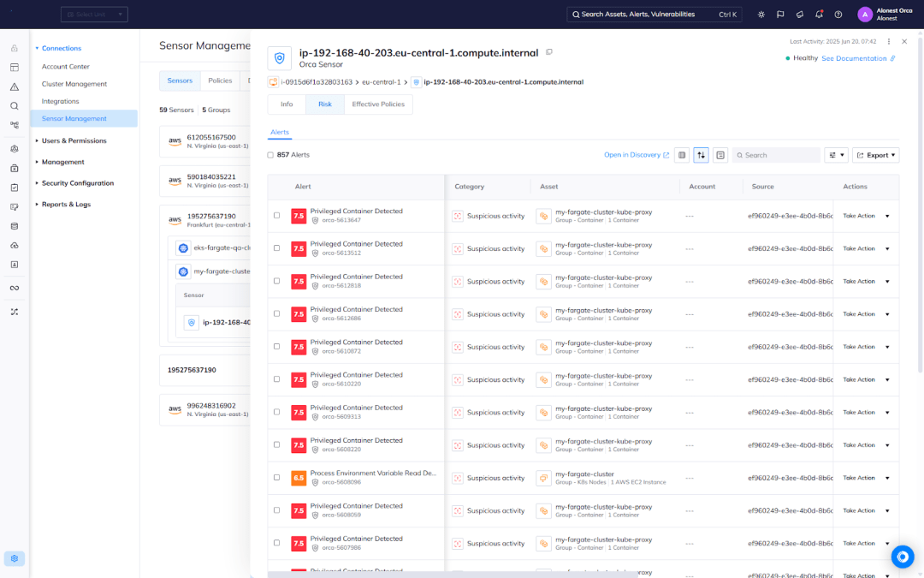This screenshot has width=924, height=578.
Task: Check the alert orca-5612686 checkbox
Action: [x=276, y=313]
